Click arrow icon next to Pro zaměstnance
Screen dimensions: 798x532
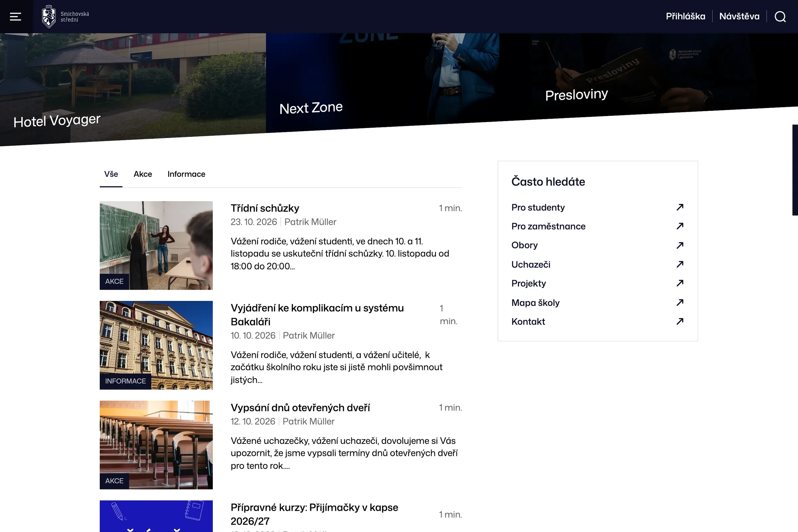coord(680,226)
